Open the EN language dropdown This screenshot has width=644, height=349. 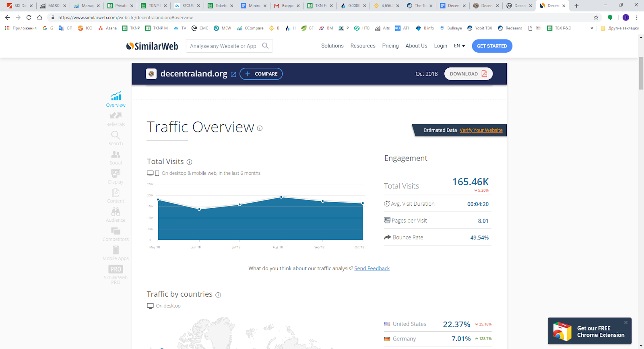tap(459, 46)
